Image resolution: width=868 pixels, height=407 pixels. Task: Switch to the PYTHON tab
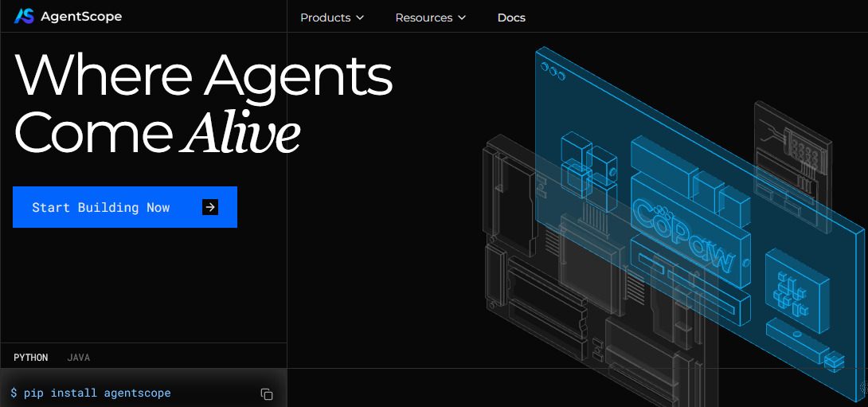point(31,358)
